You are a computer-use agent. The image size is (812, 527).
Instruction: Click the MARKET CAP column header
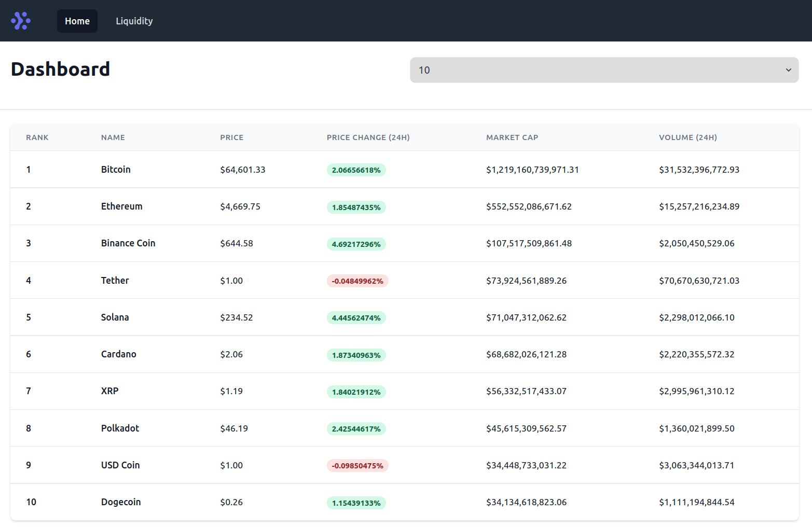pos(512,137)
